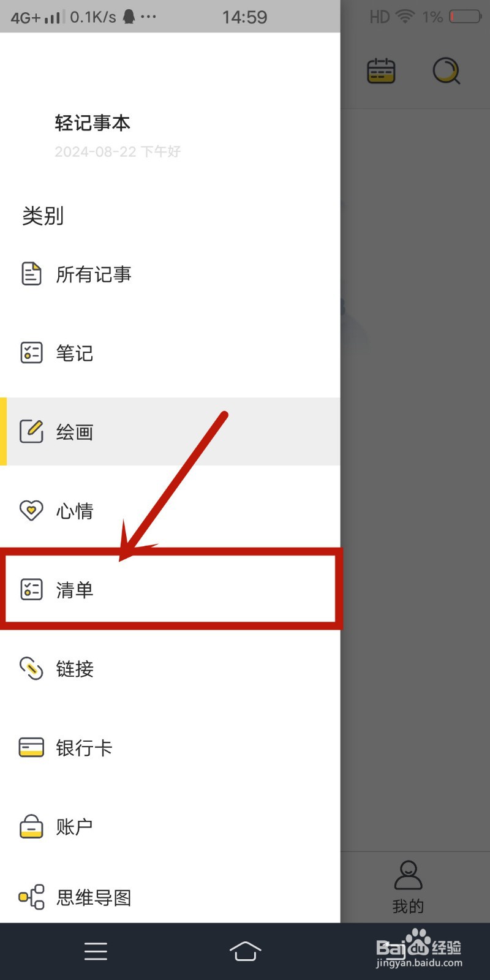
Task: Tap the 笔记 checklist icon
Action: (31, 353)
